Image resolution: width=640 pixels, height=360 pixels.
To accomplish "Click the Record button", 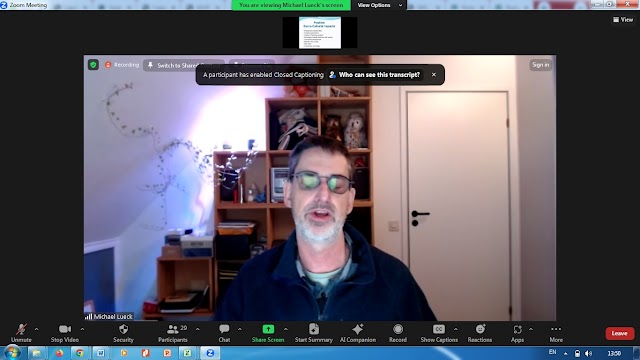I will click(398, 333).
